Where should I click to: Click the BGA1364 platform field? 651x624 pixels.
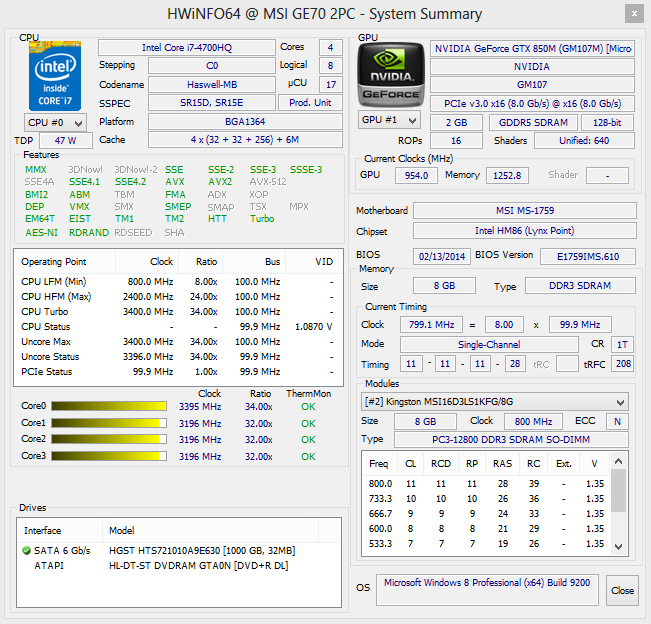(x=245, y=122)
